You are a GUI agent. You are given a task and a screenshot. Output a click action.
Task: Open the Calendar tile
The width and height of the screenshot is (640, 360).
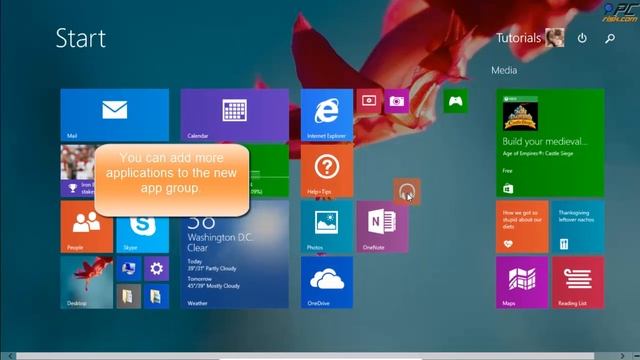[235, 115]
